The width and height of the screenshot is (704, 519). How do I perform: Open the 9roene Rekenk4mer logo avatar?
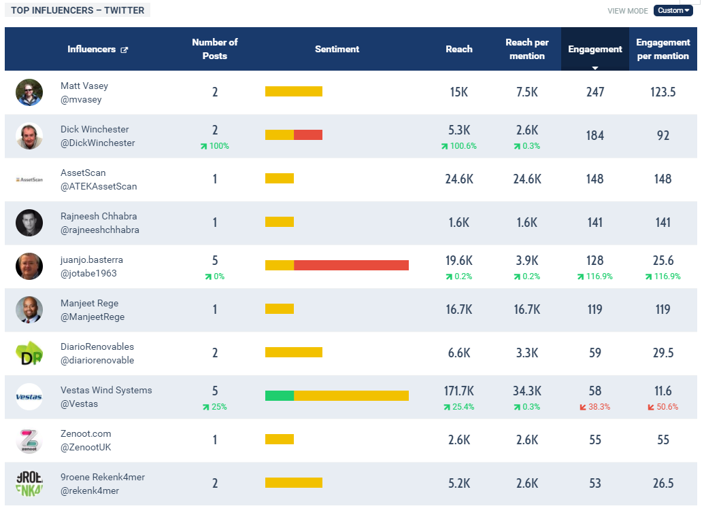(x=29, y=484)
